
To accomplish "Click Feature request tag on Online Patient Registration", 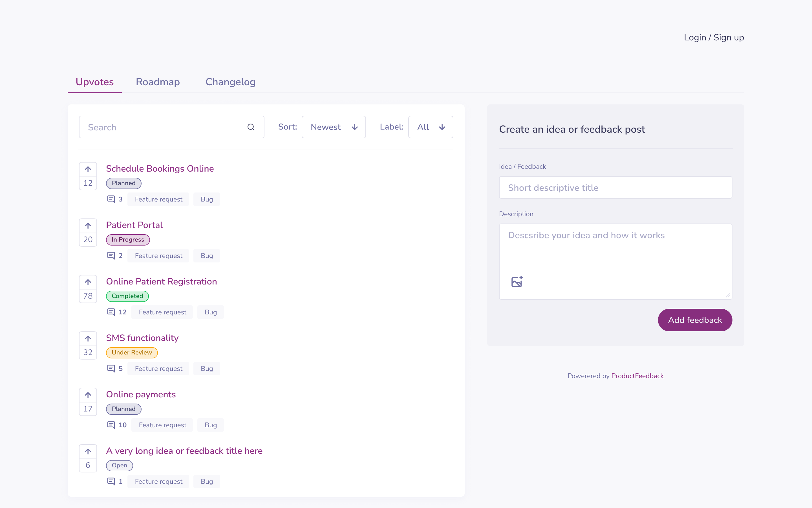I will point(162,312).
